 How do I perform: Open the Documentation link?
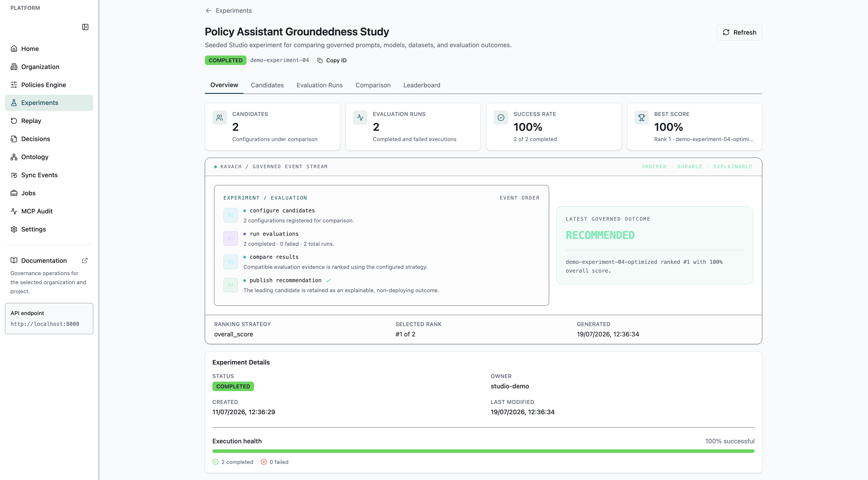click(x=49, y=261)
